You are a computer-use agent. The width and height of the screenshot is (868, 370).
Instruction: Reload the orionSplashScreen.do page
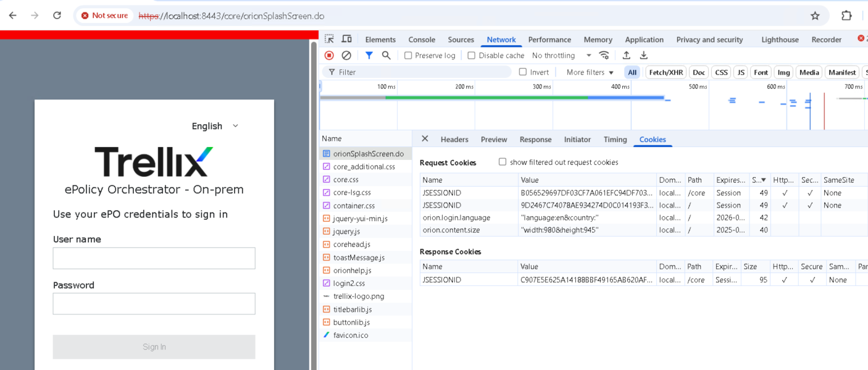click(x=57, y=15)
